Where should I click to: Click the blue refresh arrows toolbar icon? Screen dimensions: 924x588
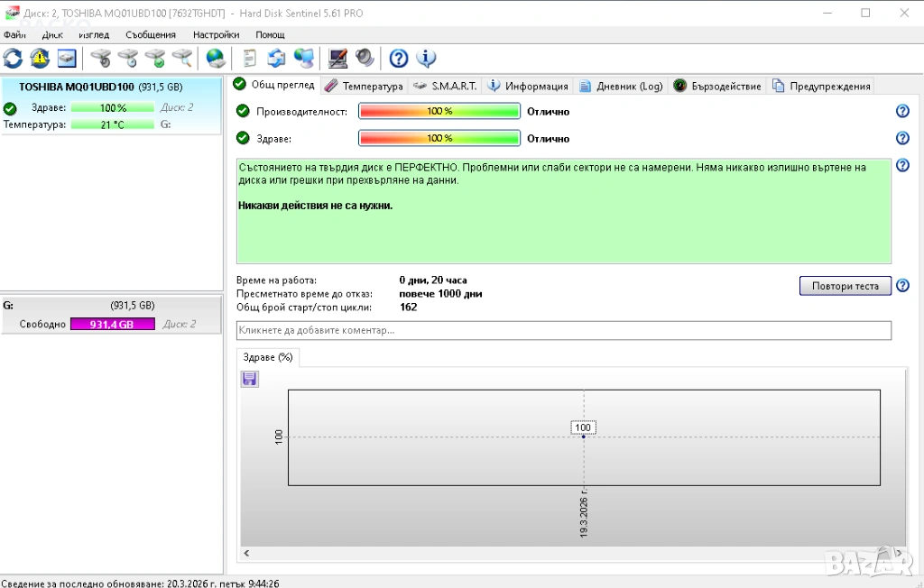[13, 59]
